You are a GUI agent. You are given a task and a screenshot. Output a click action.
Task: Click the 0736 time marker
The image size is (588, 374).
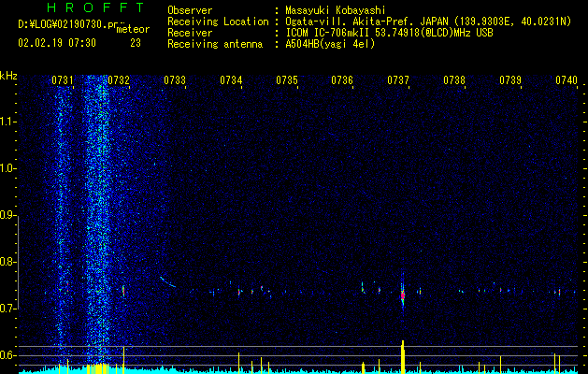342,80
